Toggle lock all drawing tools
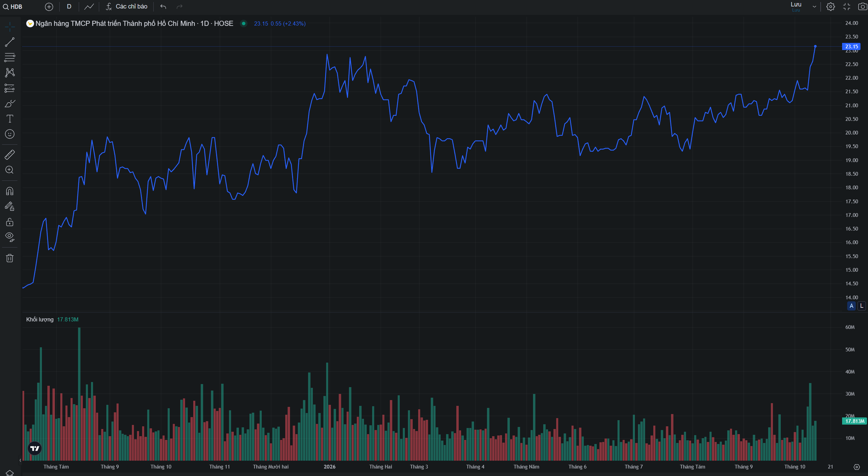 point(10,222)
